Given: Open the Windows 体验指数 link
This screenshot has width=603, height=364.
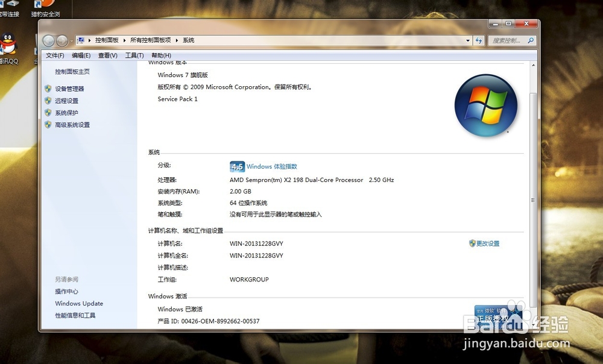Looking at the screenshot, I should [272, 166].
